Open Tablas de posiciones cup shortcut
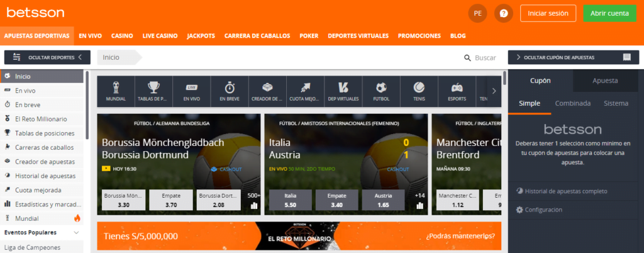Viewport: 644px width, 253px height. (153, 91)
